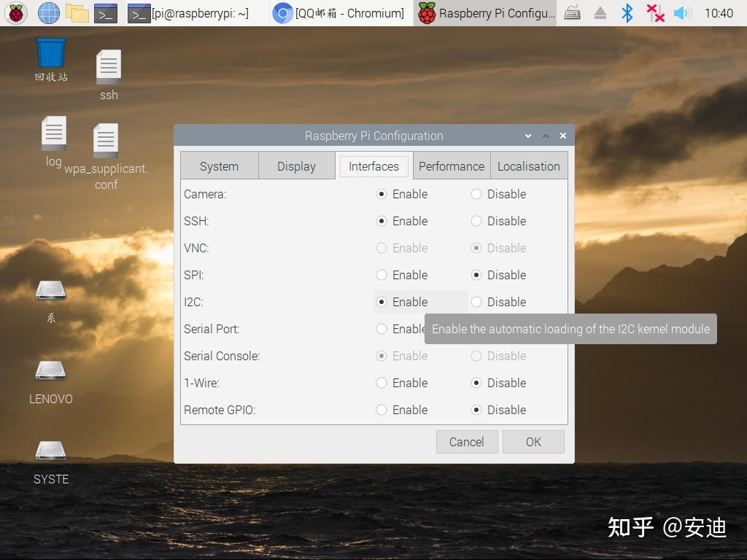Set Remote GPIO to Enable
This screenshot has width=747, height=560.
(x=402, y=410)
